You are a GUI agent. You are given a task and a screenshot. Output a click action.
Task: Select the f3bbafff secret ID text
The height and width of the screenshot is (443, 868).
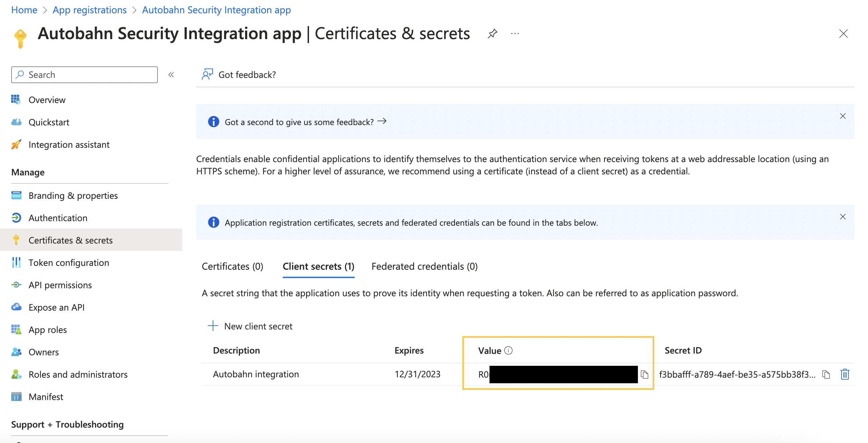tap(737, 375)
